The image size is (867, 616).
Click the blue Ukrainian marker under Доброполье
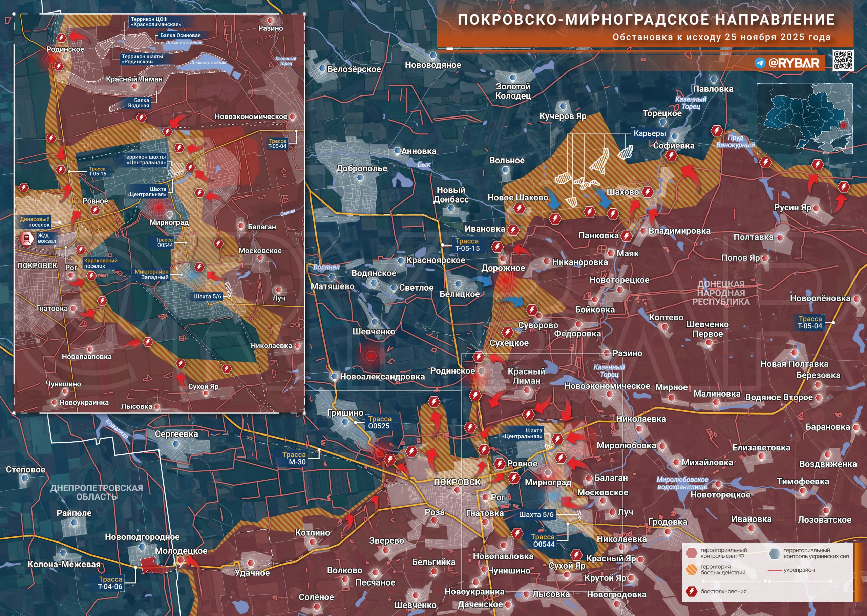[x=360, y=177]
